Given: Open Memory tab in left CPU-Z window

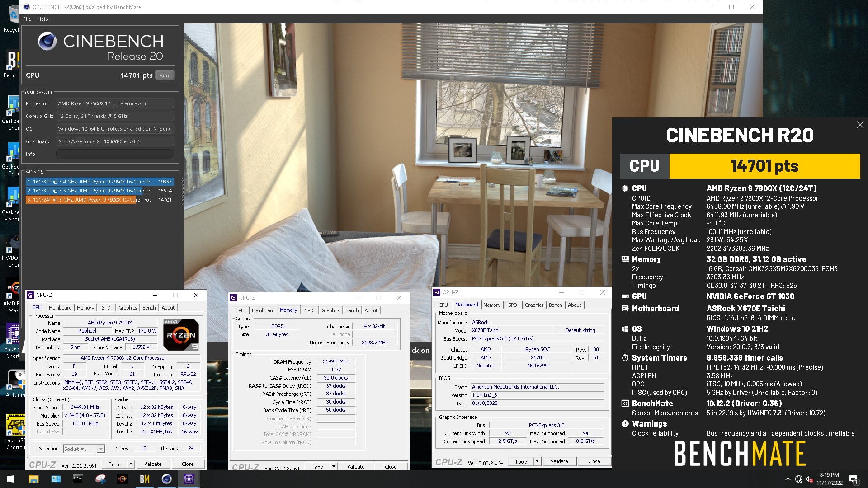Looking at the screenshot, I should [x=85, y=308].
